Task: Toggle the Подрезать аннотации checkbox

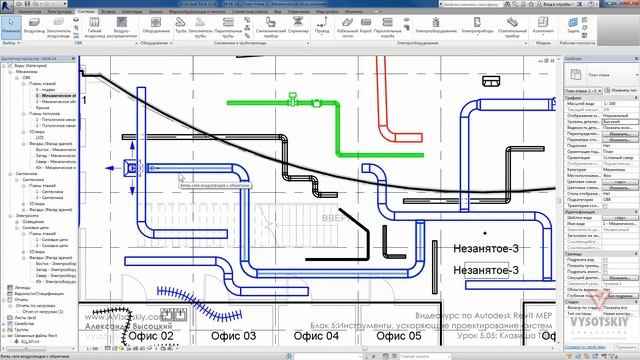Action: click(605, 272)
